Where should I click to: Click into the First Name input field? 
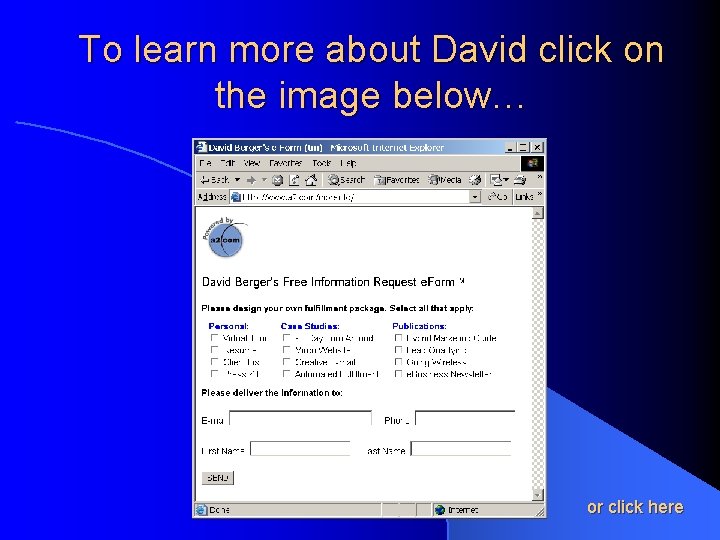click(x=300, y=449)
